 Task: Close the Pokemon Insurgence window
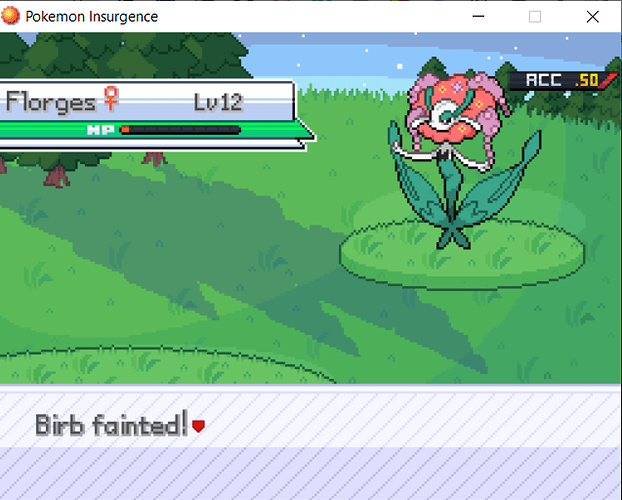(593, 16)
